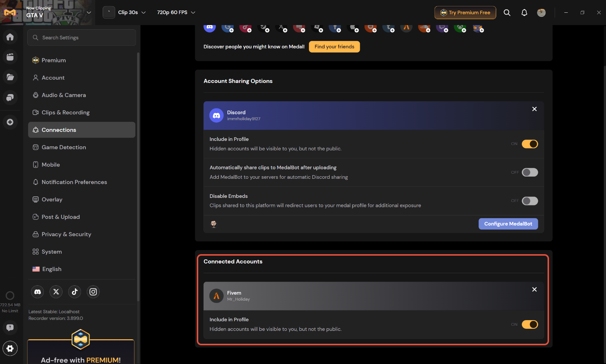Viewport: 606px width, 364px height.
Task: Open notifications bell in top bar
Action: point(524,12)
